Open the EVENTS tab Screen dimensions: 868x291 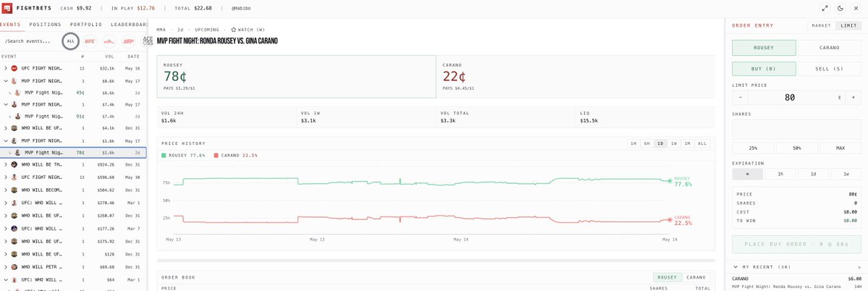pos(10,25)
